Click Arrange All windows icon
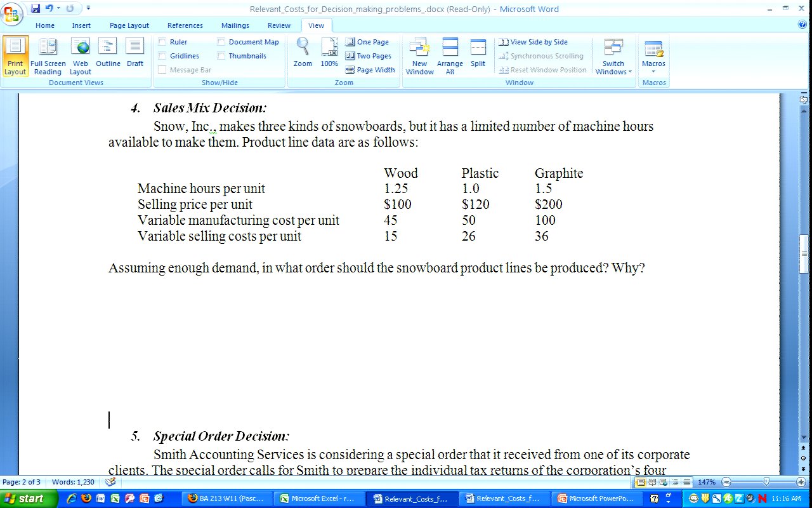 point(450,56)
